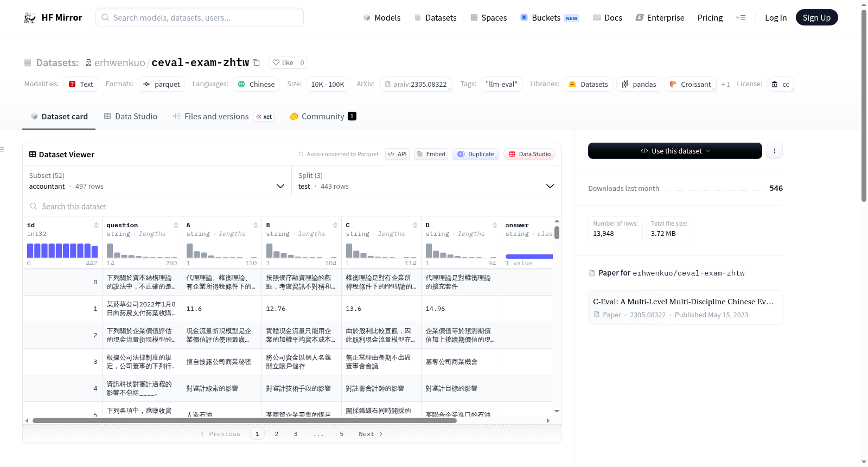The width and height of the screenshot is (868, 467).
Task: Click the table cell containing 14.96
Action: click(x=461, y=309)
